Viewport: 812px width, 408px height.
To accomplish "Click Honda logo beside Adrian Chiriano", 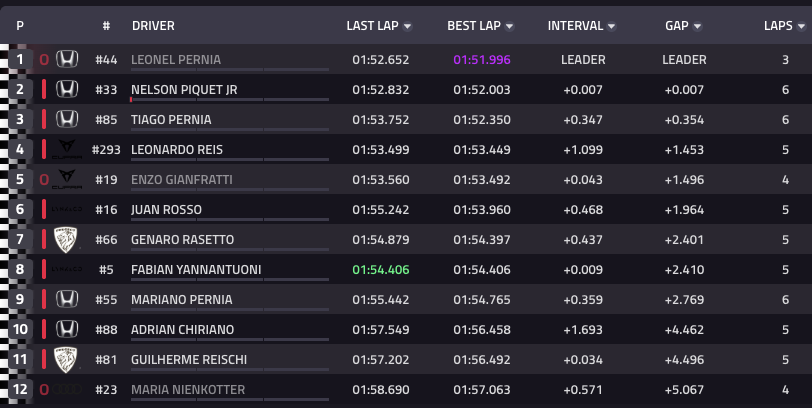I will coord(67,330).
